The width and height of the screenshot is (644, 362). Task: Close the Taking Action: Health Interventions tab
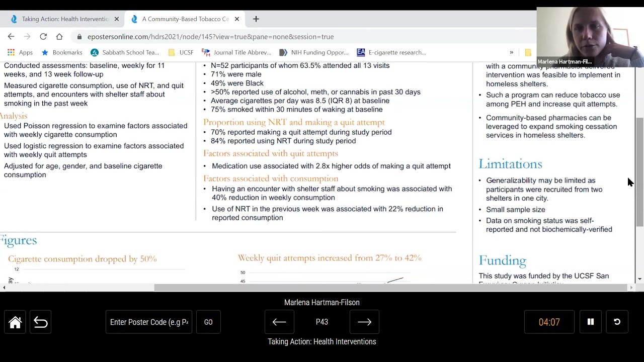pyautogui.click(x=117, y=19)
